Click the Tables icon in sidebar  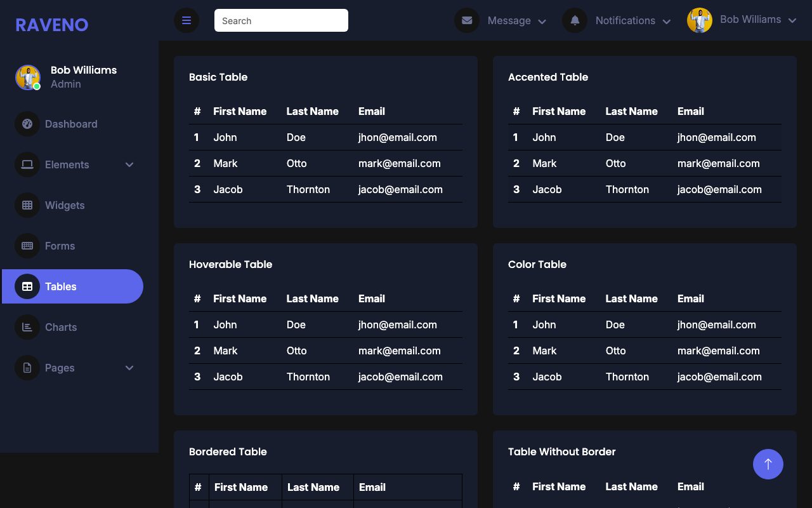(x=27, y=286)
